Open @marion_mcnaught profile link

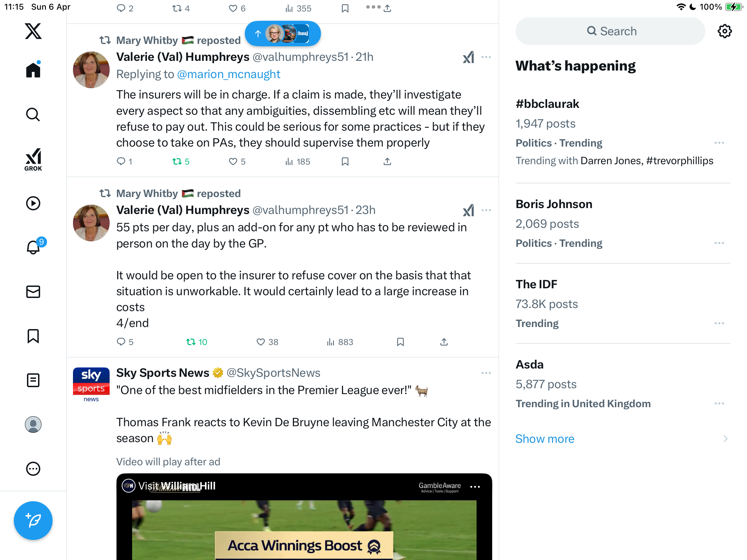tap(229, 74)
